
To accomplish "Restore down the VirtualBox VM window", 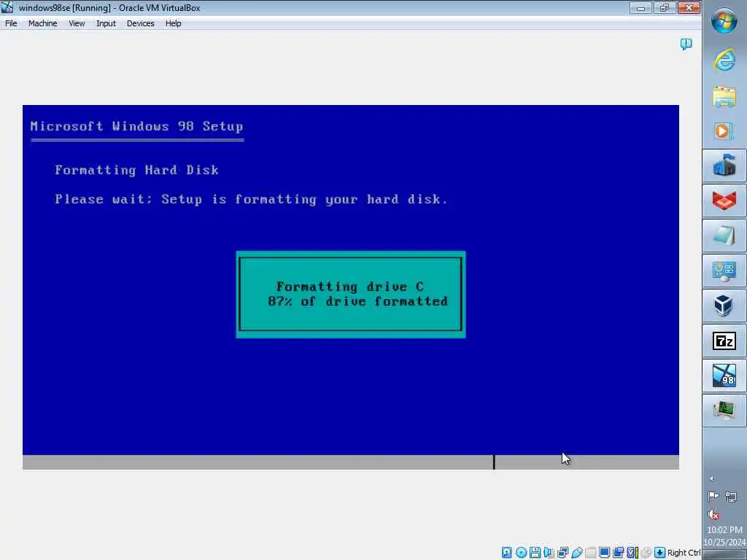I will 665,7.
